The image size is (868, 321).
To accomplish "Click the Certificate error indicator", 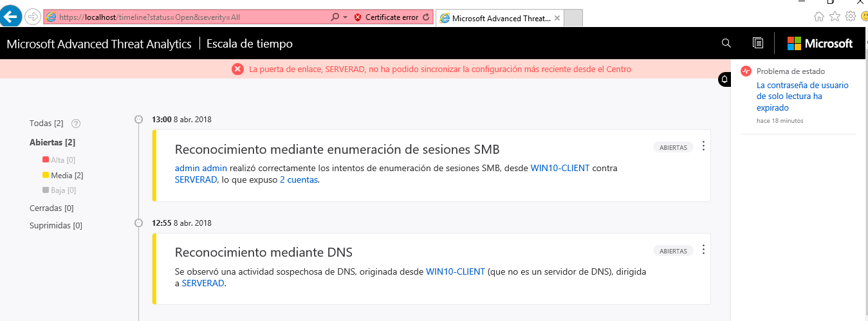I will (386, 17).
